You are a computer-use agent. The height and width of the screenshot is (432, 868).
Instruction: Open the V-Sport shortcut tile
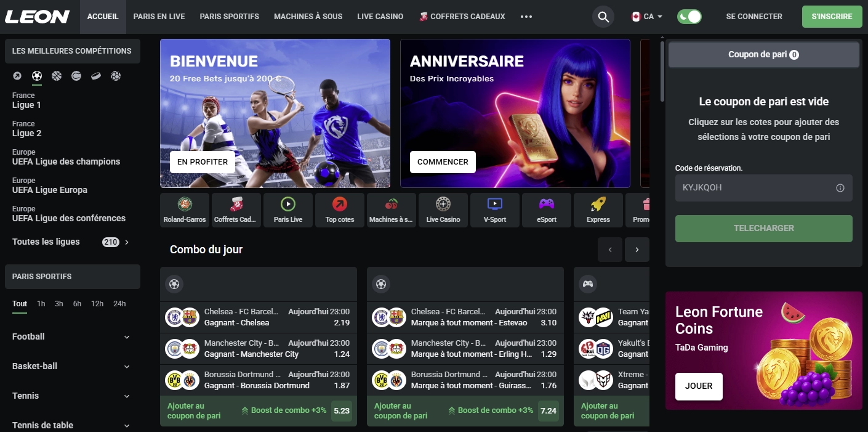pos(494,210)
